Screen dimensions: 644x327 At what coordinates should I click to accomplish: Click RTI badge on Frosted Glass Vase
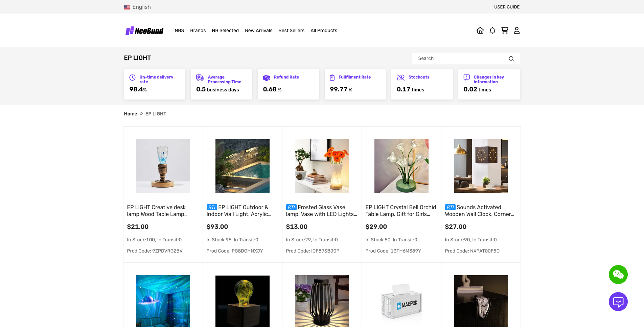point(291,207)
